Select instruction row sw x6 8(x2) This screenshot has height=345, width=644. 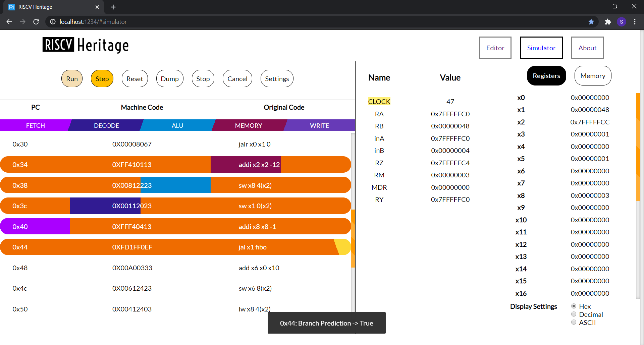tap(175, 288)
